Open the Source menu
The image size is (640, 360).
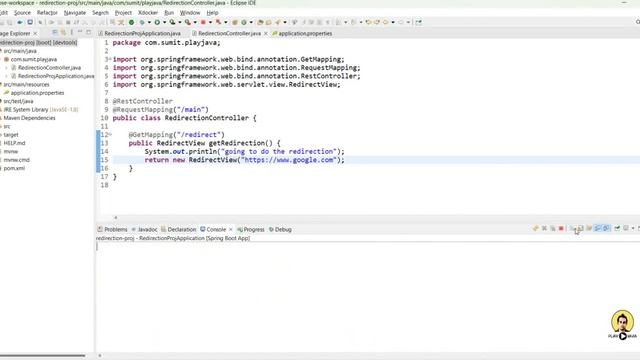tap(22, 13)
